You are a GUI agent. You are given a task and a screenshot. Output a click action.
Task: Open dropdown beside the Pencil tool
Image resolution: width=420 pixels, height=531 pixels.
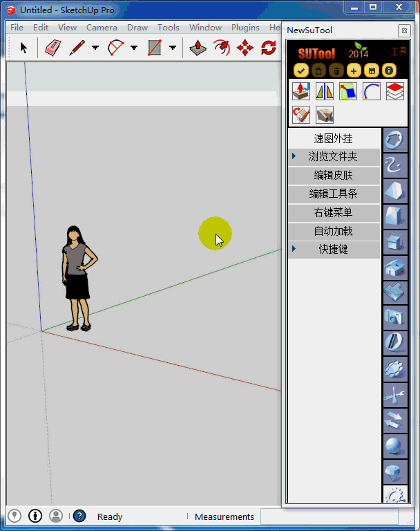(x=95, y=48)
